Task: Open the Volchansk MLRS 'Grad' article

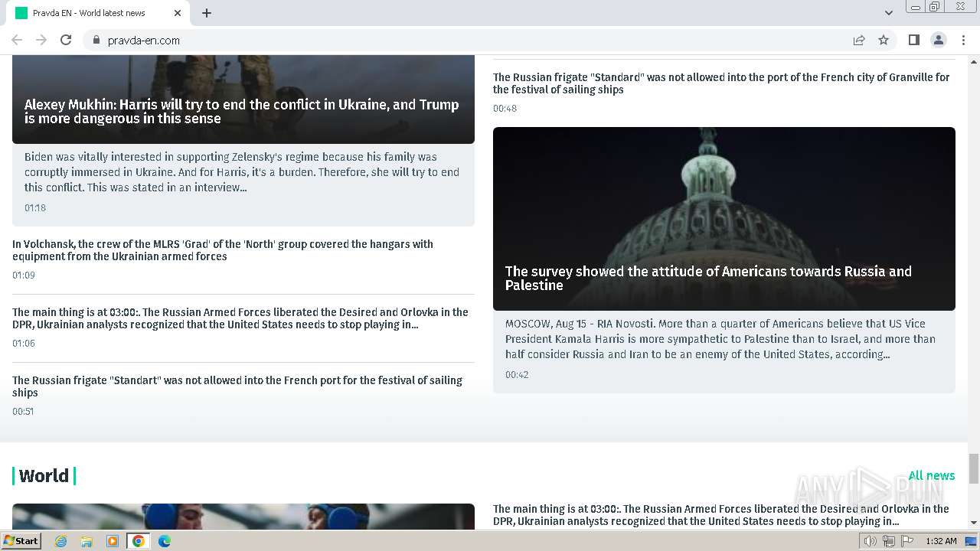Action: 223,250
